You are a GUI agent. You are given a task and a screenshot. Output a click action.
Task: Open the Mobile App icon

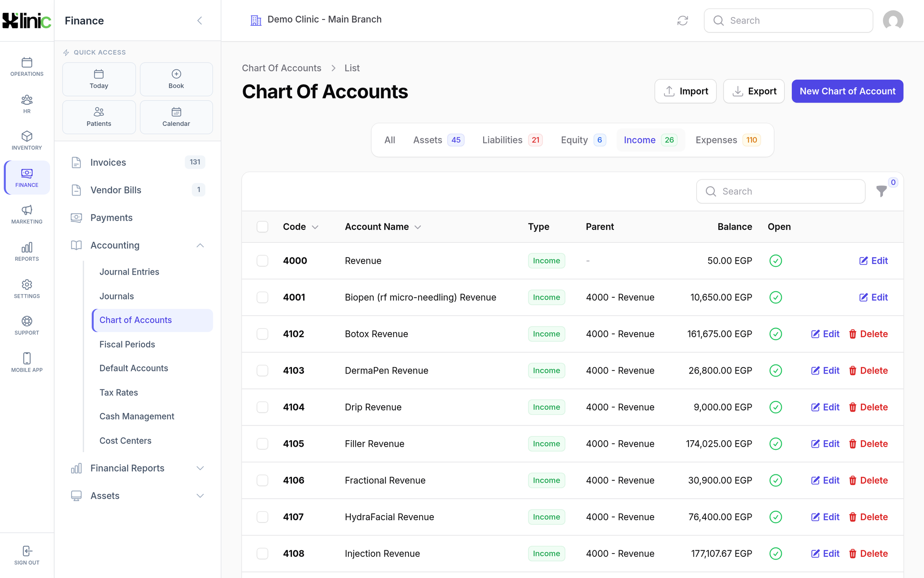point(27,363)
